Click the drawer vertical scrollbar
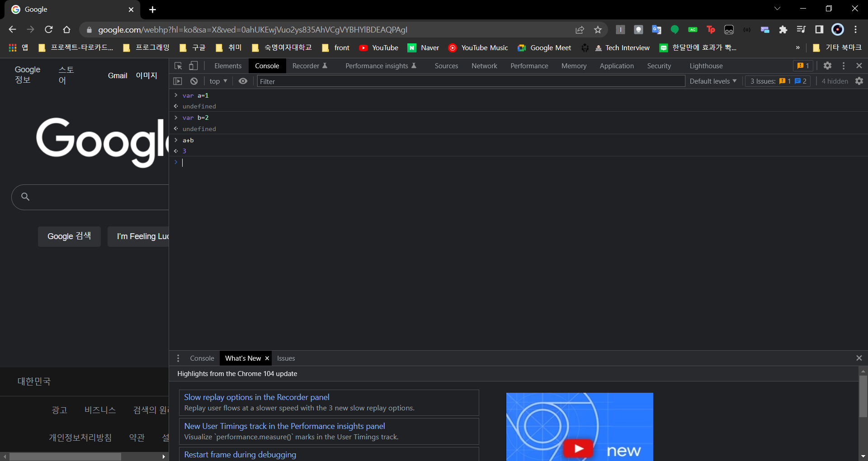 pyautogui.click(x=863, y=396)
